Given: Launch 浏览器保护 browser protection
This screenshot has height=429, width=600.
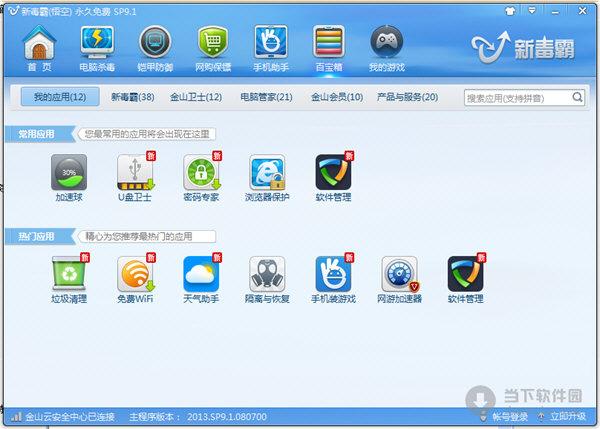Looking at the screenshot, I should [267, 178].
